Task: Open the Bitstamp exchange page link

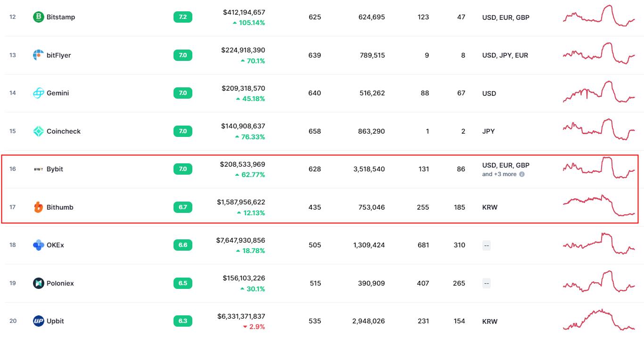Action: 61,17
